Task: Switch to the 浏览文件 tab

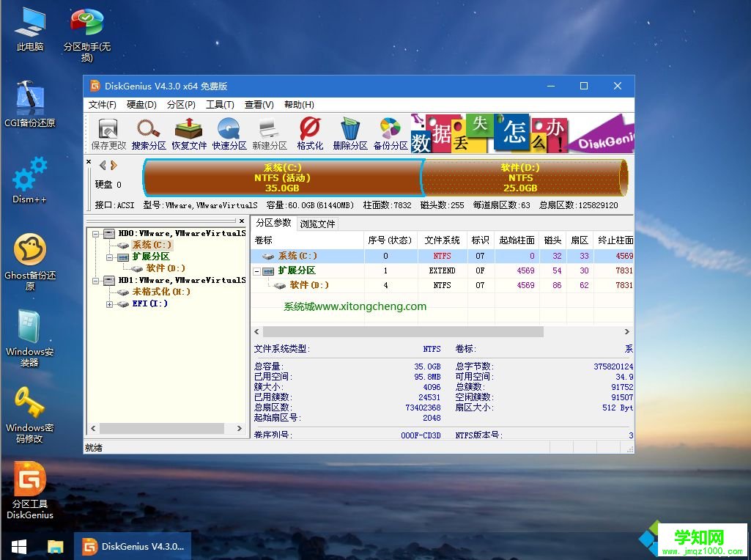Action: point(319,224)
